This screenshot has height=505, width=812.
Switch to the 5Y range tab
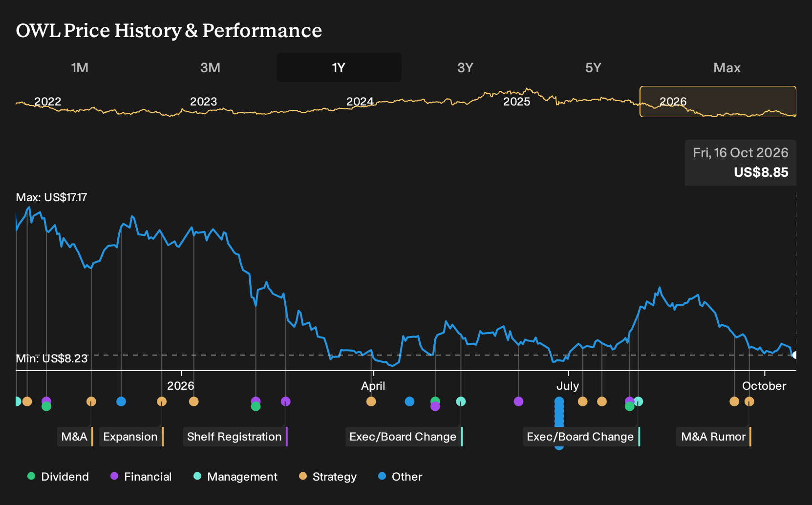coord(593,67)
